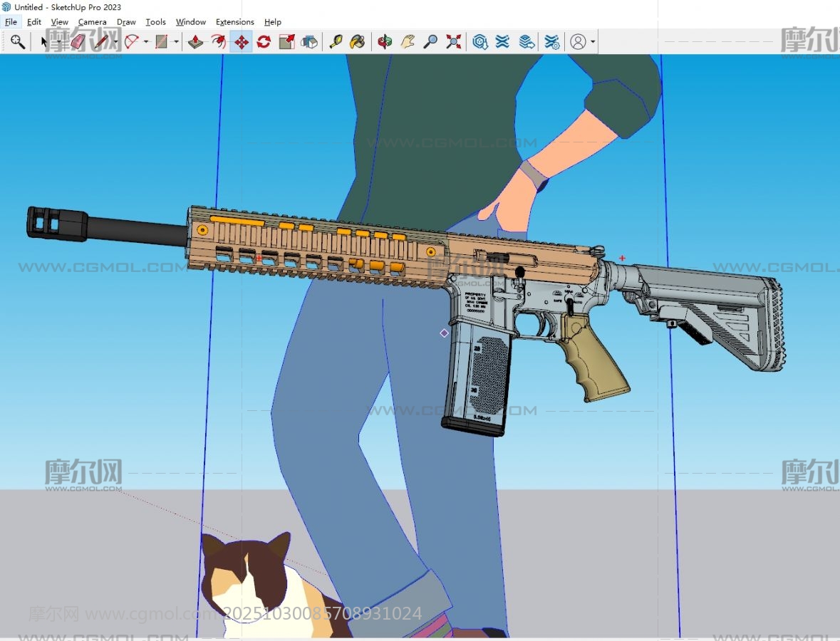Select the Rotate tool
Screen dimensions: 840x641
tap(264, 42)
